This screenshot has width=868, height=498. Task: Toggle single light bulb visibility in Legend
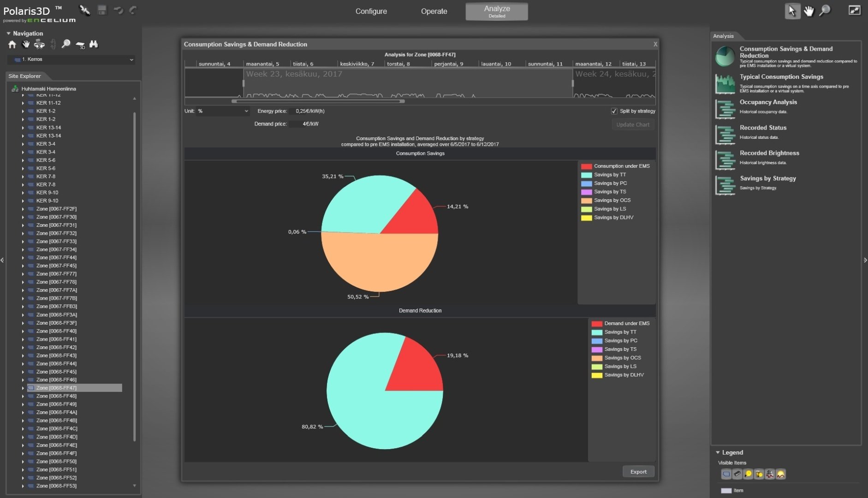coord(748,474)
